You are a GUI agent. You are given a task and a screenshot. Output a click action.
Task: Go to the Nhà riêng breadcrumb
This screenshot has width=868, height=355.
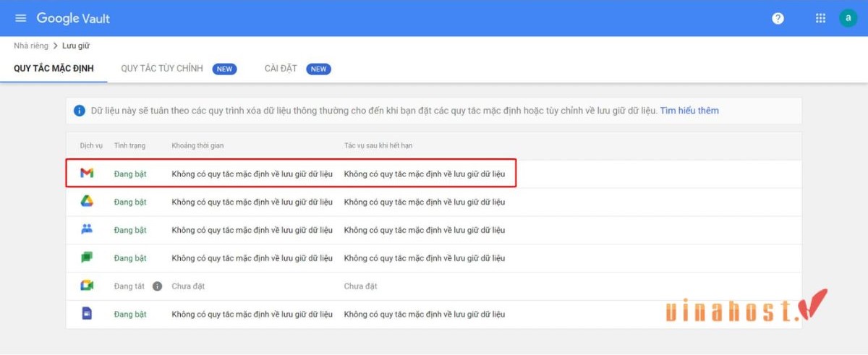pyautogui.click(x=31, y=46)
